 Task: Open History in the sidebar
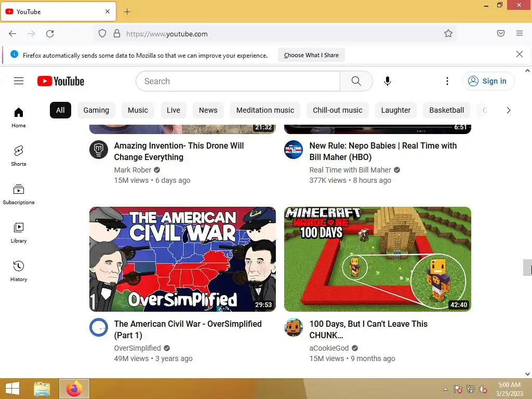click(x=19, y=271)
